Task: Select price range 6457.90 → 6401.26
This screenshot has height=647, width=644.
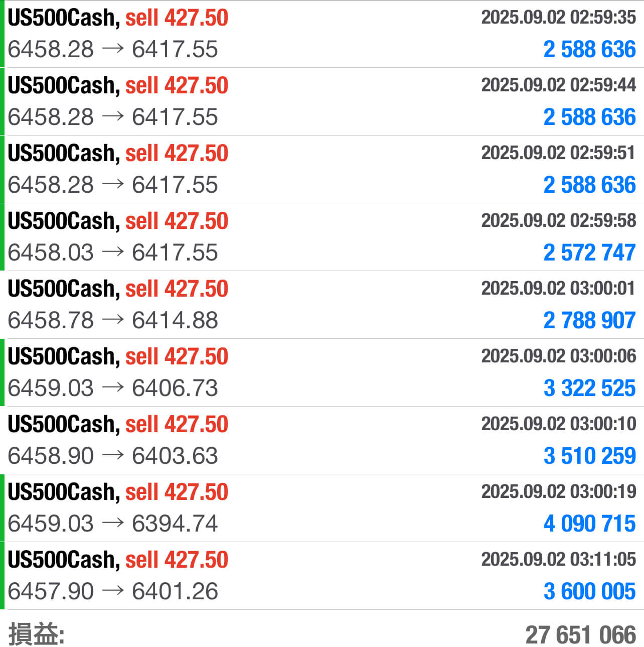Action: [113, 591]
